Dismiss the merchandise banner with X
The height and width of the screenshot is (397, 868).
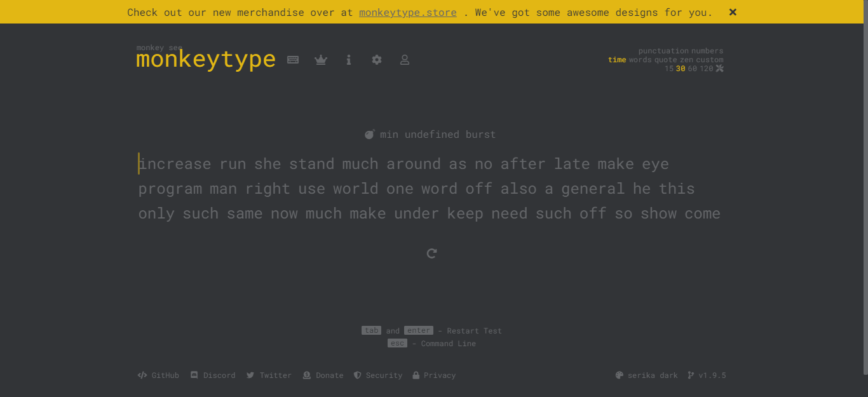[x=733, y=12]
